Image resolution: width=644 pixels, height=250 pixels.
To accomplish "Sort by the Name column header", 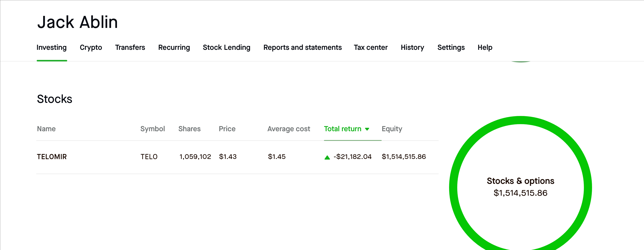I will pyautogui.click(x=46, y=129).
